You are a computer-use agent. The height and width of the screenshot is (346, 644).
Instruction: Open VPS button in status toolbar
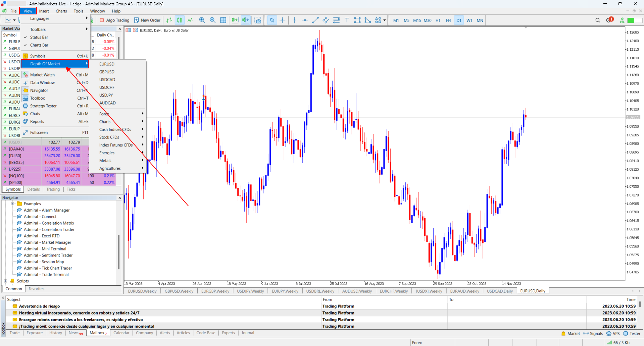[613, 334]
